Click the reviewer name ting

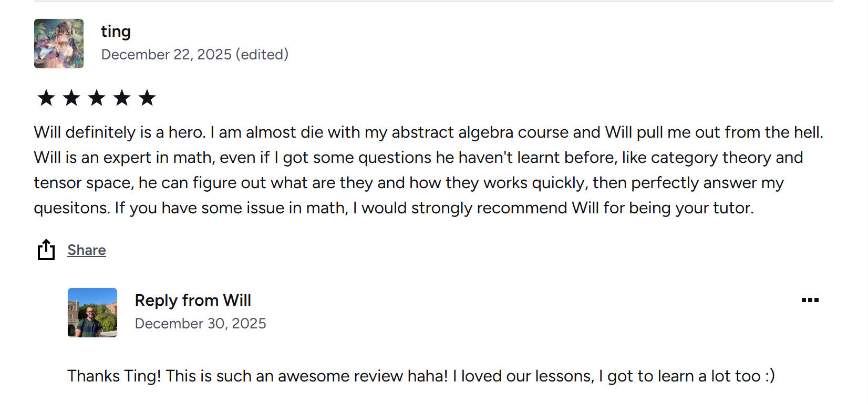point(116,32)
